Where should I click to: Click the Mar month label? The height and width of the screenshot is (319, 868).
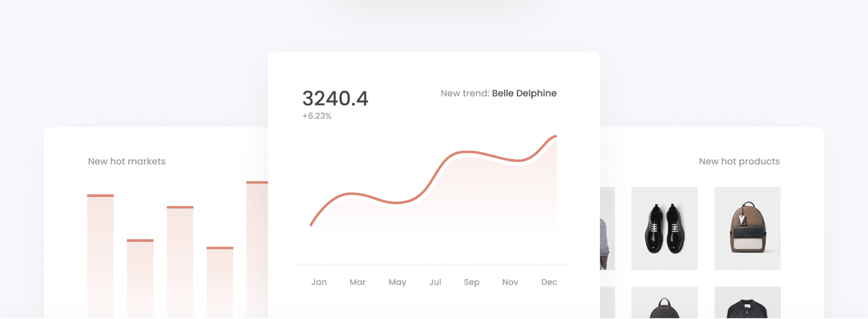click(358, 282)
